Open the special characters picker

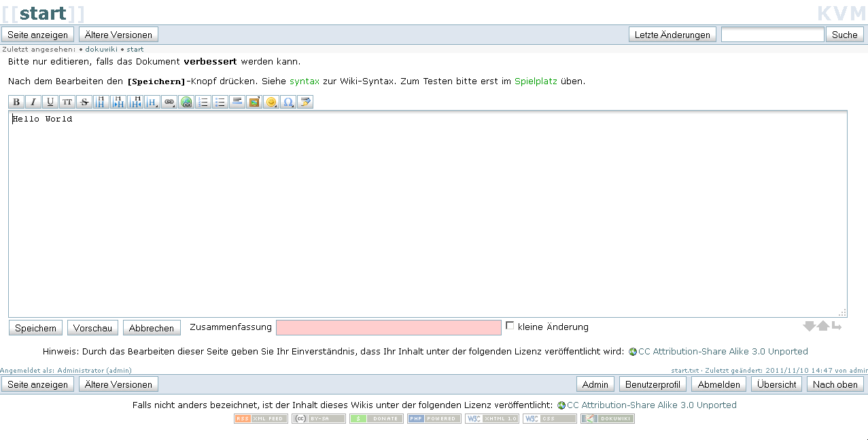tap(288, 103)
